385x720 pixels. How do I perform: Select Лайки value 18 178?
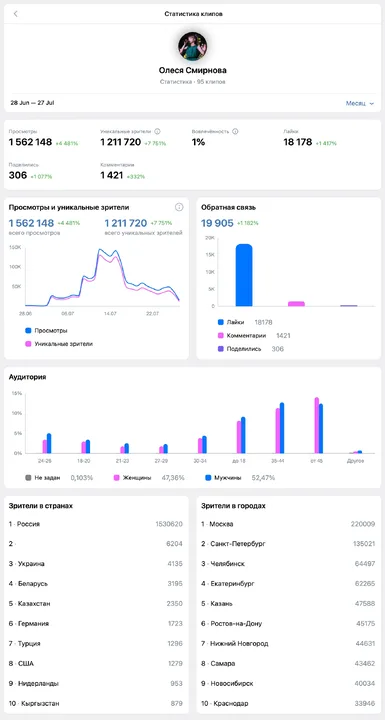[298, 142]
